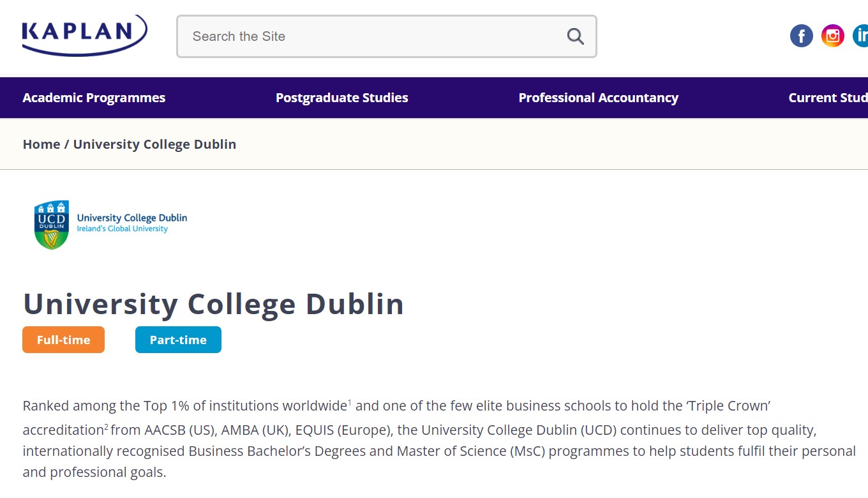Click footnote 1 superscript after worldwide
This screenshot has width=868, height=498.
tap(350, 402)
